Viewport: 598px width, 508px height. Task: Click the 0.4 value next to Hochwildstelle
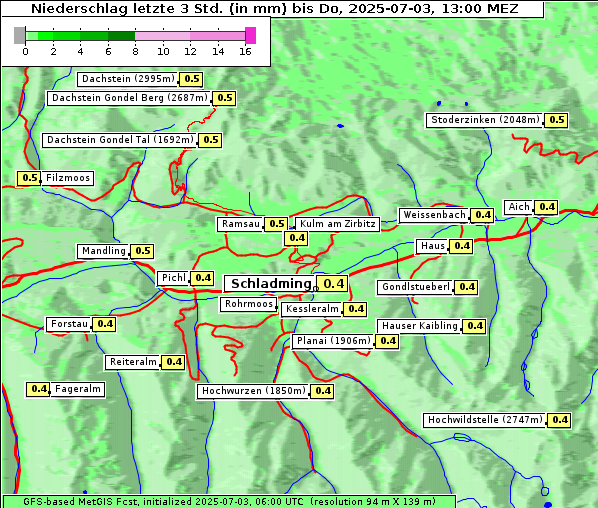pyautogui.click(x=559, y=420)
